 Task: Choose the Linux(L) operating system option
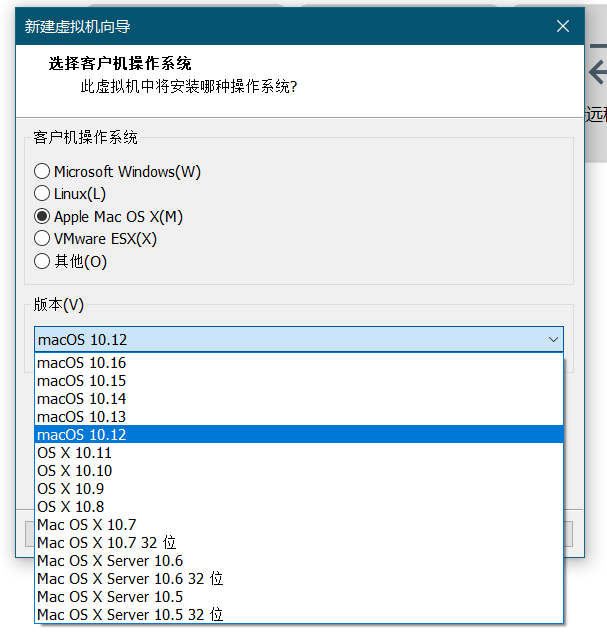pyautogui.click(x=42, y=193)
